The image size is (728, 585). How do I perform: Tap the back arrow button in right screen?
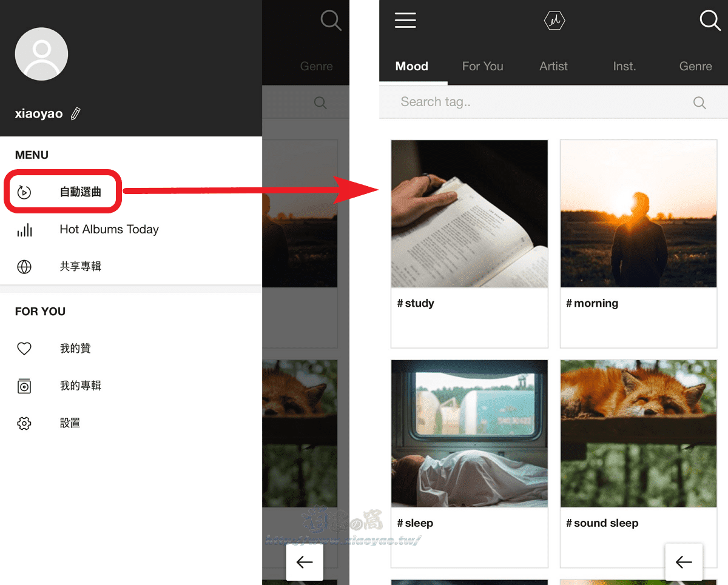[684, 562]
